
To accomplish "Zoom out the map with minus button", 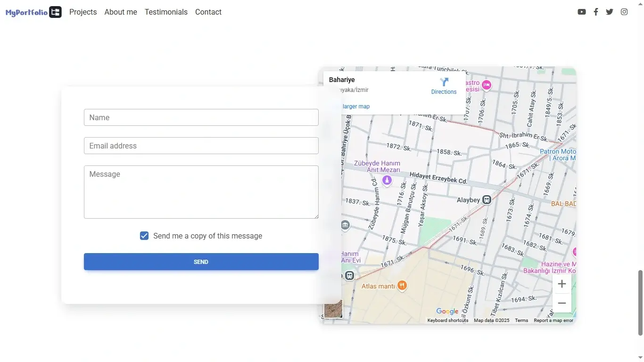I will pyautogui.click(x=562, y=303).
